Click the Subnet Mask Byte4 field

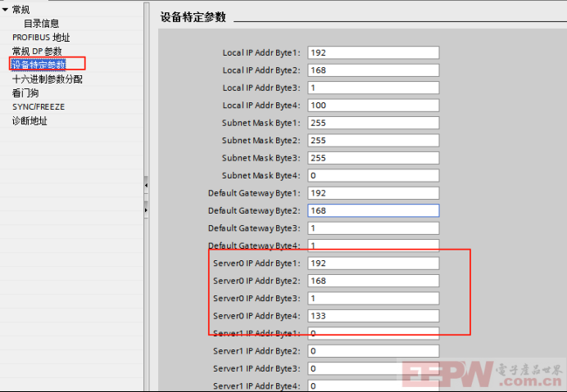tap(374, 176)
